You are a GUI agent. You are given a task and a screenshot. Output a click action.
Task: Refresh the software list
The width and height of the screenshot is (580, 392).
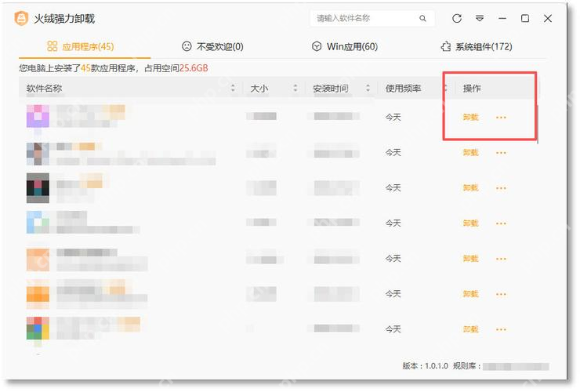(x=457, y=18)
